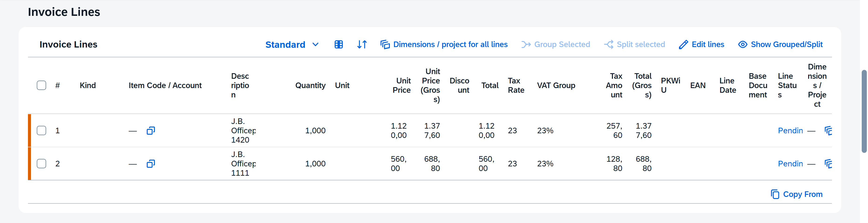
Task: Click the 23% VAT group in line 2
Action: pos(545,164)
